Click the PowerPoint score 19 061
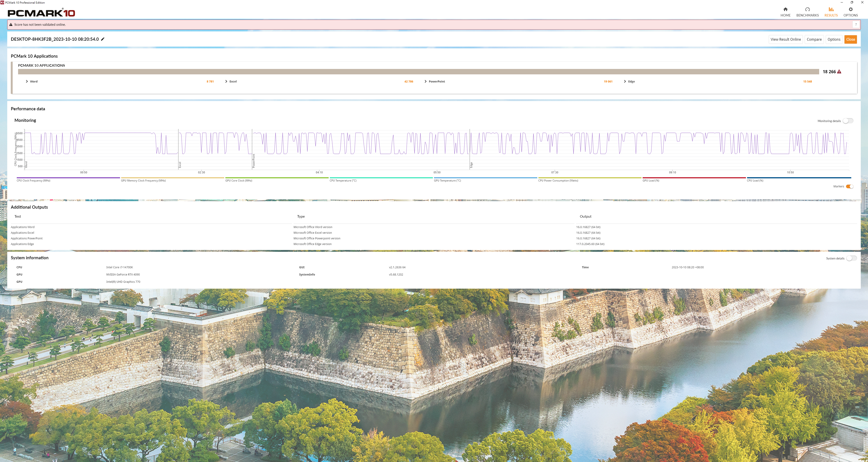This screenshot has width=868, height=462. 608,82
